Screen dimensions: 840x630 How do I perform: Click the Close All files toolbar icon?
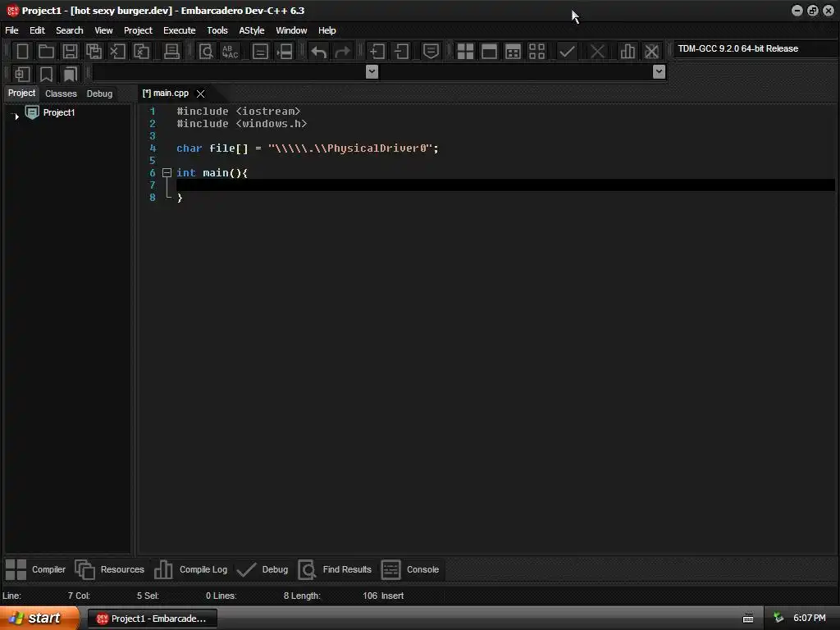(141, 52)
